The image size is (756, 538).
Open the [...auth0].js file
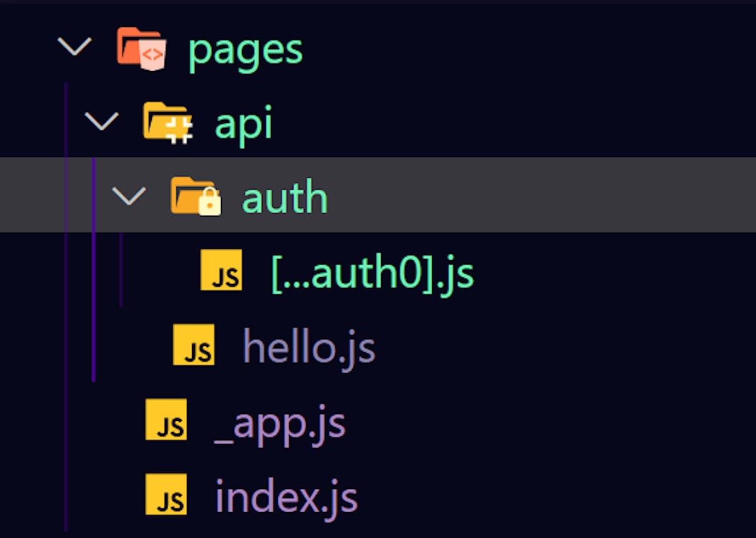(372, 272)
